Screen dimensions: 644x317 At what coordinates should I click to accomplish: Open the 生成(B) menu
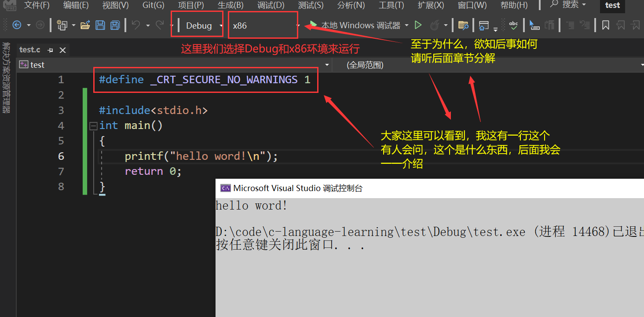(231, 5)
